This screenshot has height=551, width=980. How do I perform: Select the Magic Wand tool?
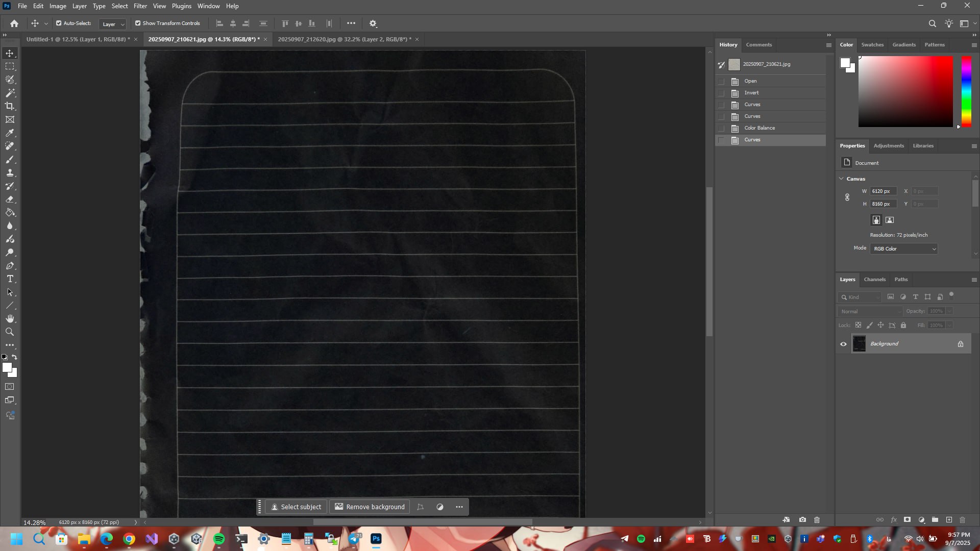10,93
